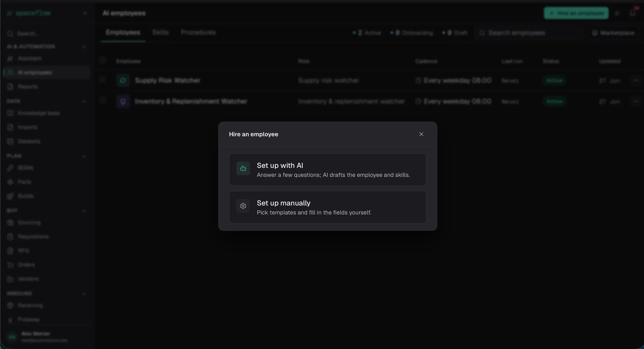This screenshot has width=644, height=349.
Task: Click the Updated column header
Action: pos(609,61)
